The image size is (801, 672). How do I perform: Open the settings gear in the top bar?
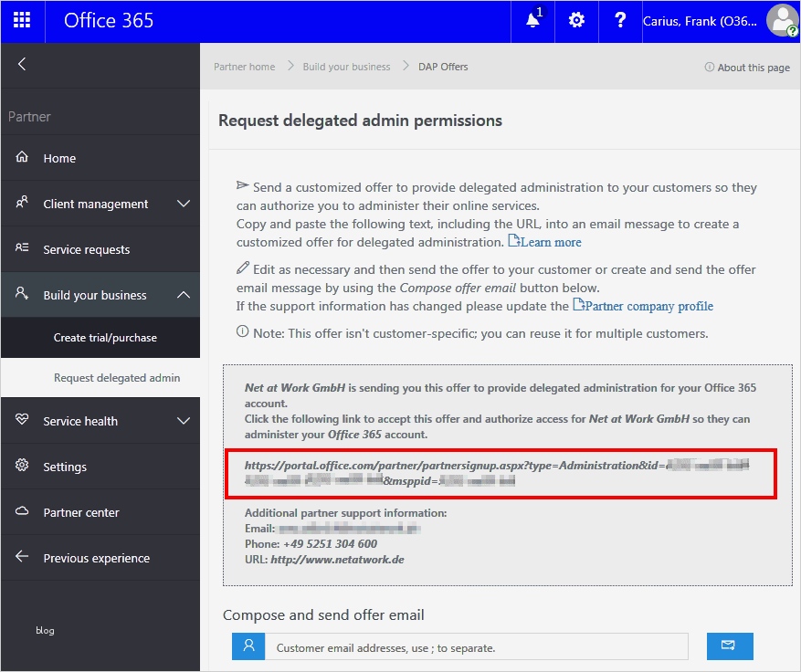coord(576,21)
